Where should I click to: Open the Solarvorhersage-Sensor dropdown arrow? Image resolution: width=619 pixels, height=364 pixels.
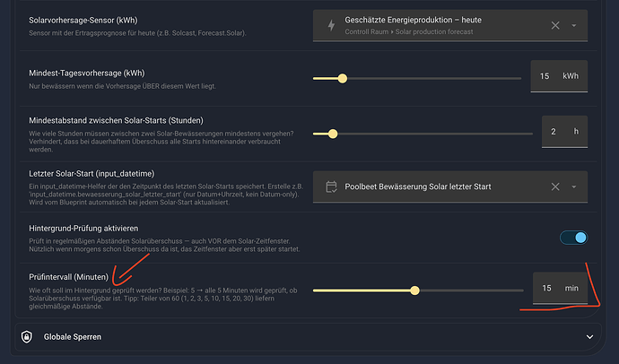pos(574,26)
